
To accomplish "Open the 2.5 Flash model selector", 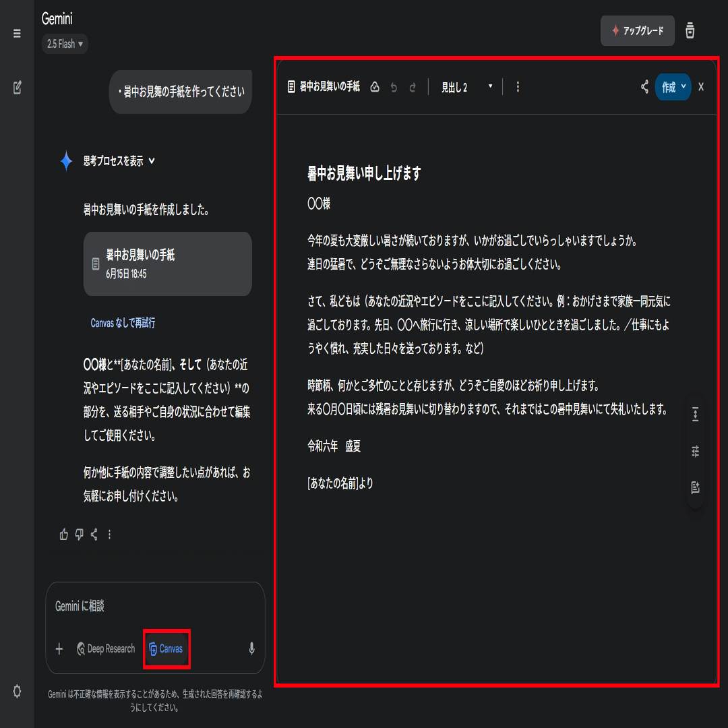I will [x=65, y=44].
